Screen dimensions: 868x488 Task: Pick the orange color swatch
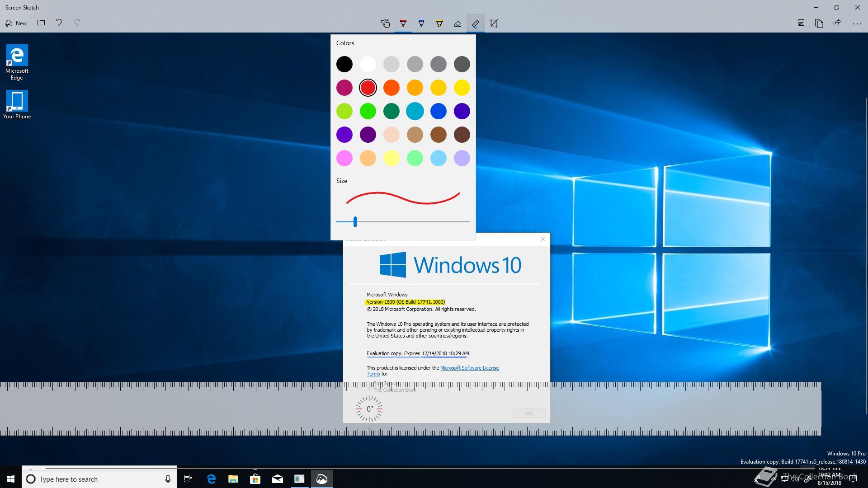pyautogui.click(x=392, y=88)
